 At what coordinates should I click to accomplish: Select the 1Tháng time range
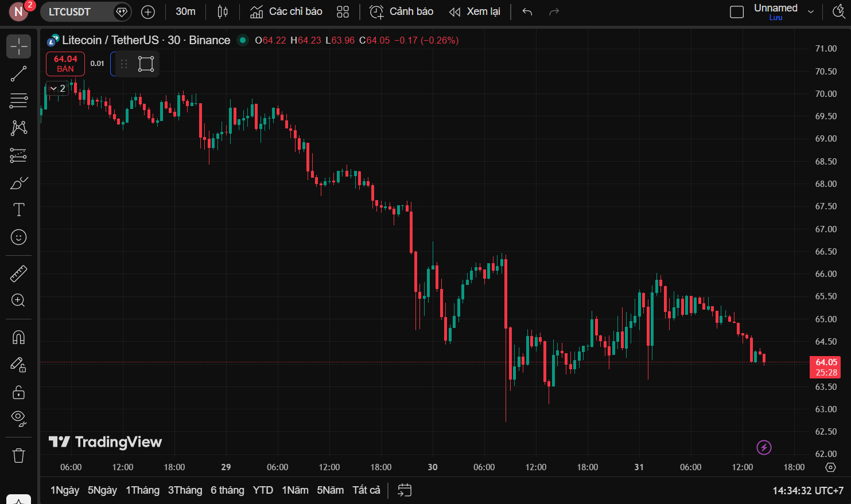142,490
